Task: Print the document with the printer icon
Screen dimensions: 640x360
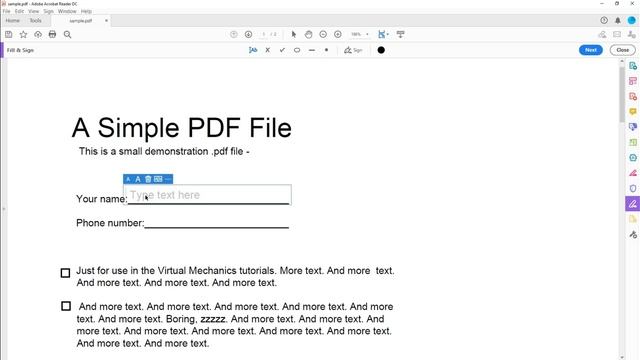Action: click(52, 35)
